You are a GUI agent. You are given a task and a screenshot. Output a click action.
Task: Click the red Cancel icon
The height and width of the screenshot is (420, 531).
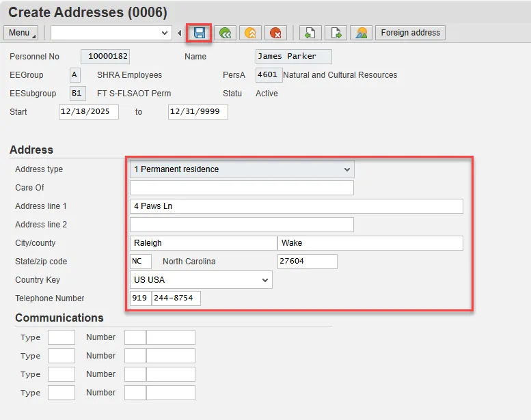pyautogui.click(x=275, y=33)
